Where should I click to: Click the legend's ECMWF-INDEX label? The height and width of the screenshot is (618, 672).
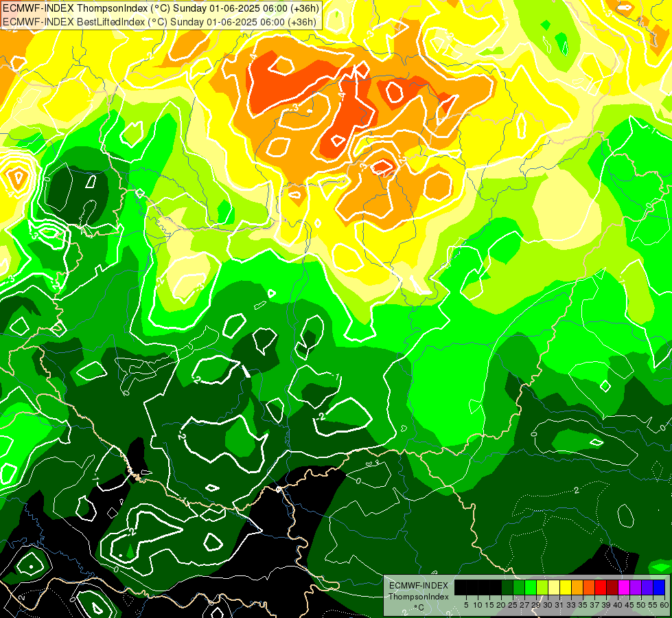tap(419, 586)
